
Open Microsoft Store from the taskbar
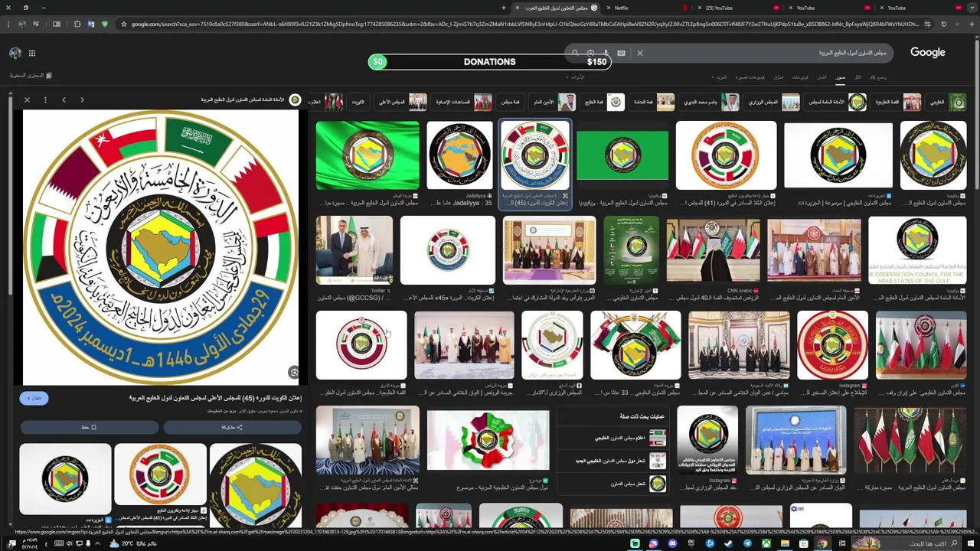coord(804,543)
